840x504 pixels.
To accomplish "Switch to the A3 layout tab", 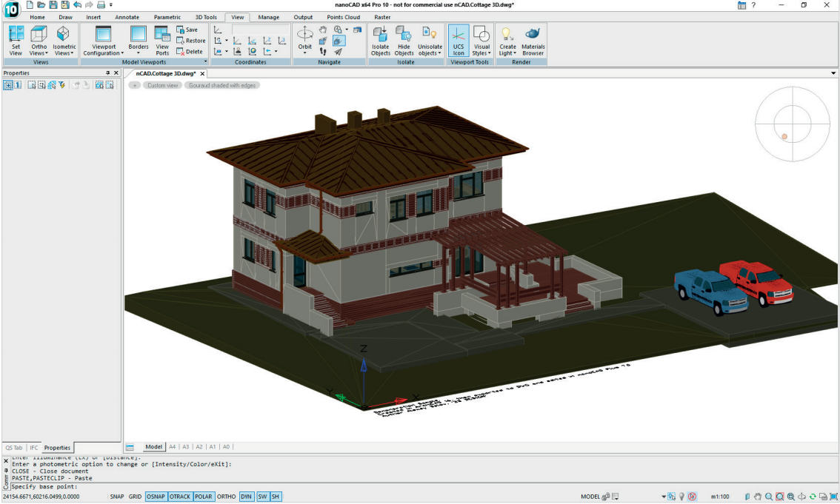I will pos(186,447).
